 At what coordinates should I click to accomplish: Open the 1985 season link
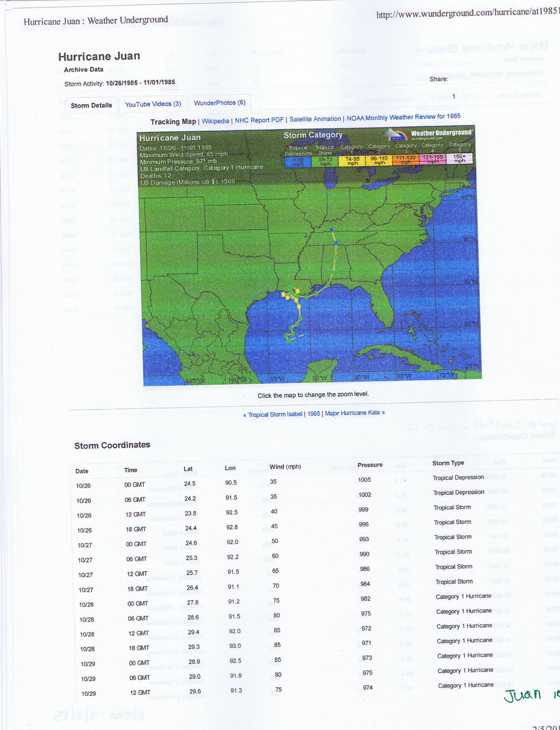[313, 414]
